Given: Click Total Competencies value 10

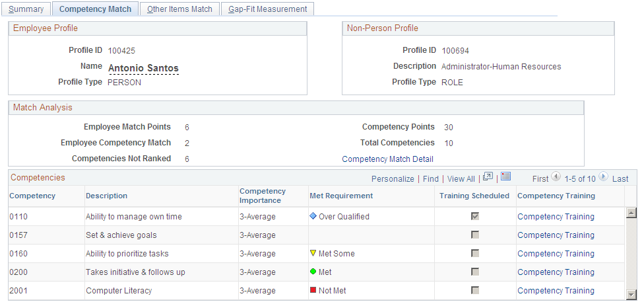Looking at the screenshot, I should pyautogui.click(x=449, y=143).
